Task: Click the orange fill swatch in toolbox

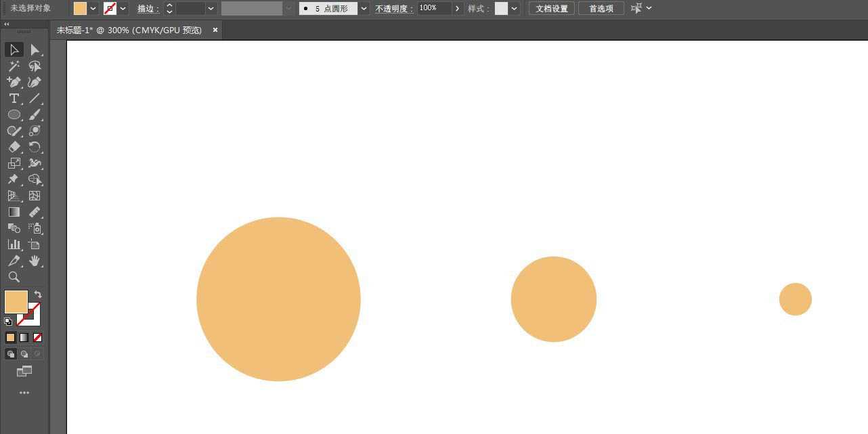Action: pos(16,301)
